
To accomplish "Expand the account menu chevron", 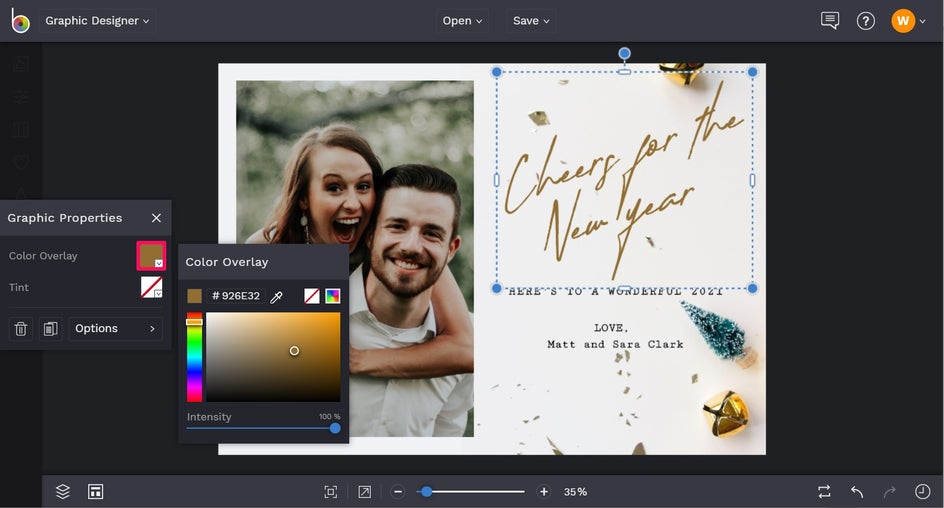I will click(922, 22).
